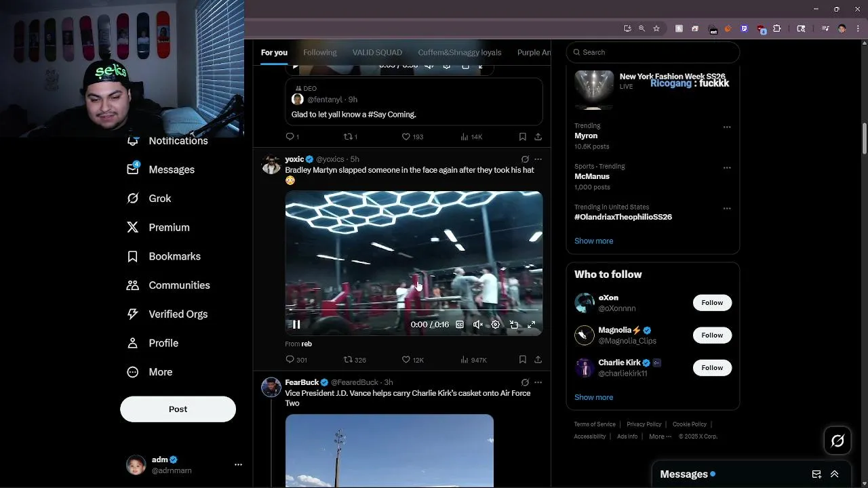Viewport: 868px width, 488px height.
Task: Select the For you tab
Action: click(x=274, y=52)
